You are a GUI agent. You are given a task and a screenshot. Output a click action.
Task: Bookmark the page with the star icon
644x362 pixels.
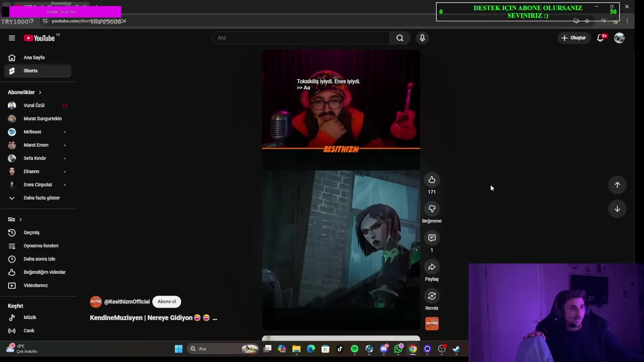pyautogui.click(x=587, y=21)
